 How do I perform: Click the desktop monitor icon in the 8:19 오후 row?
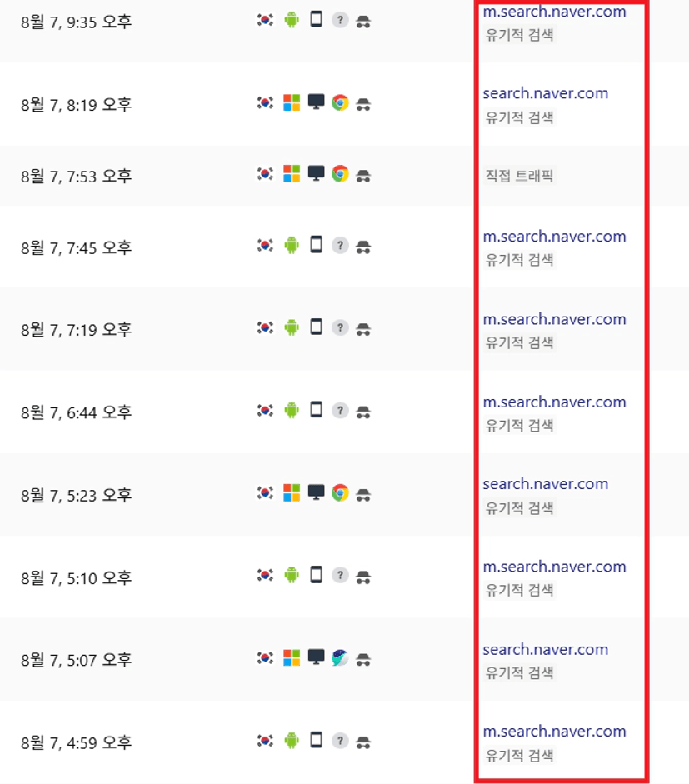[x=316, y=102]
